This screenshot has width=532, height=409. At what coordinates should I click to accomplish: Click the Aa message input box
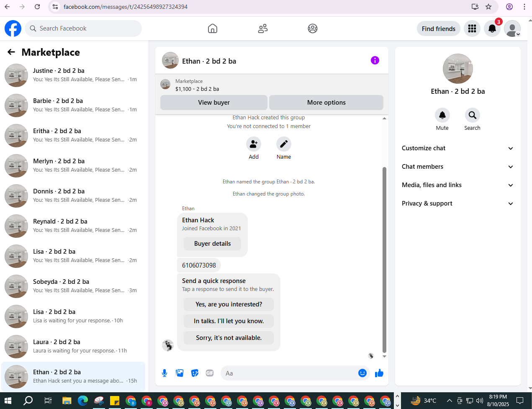(x=289, y=373)
